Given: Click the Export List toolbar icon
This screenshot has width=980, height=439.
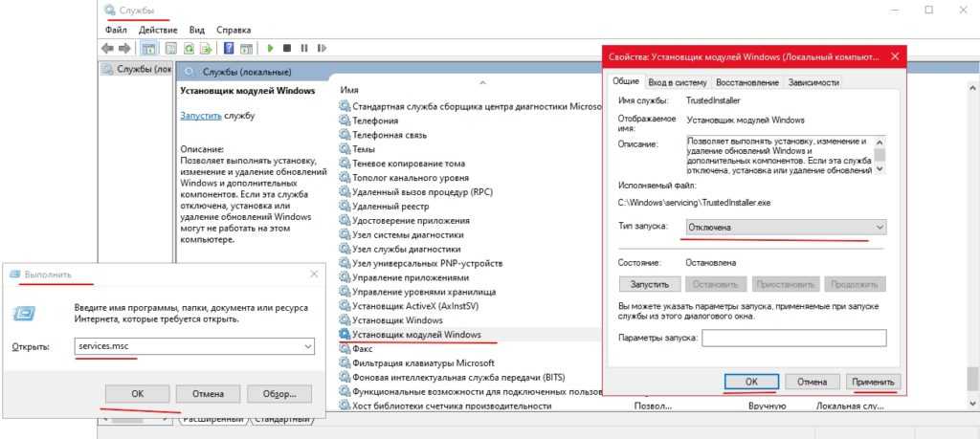Looking at the screenshot, I should coord(207,48).
